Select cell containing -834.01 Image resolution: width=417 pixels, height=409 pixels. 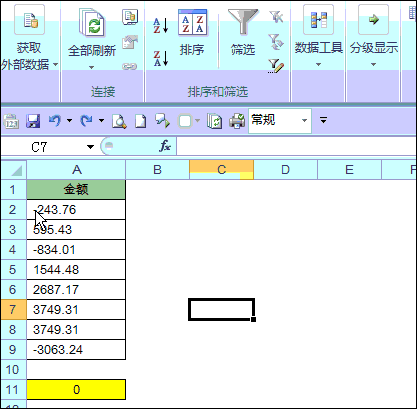[x=76, y=250]
